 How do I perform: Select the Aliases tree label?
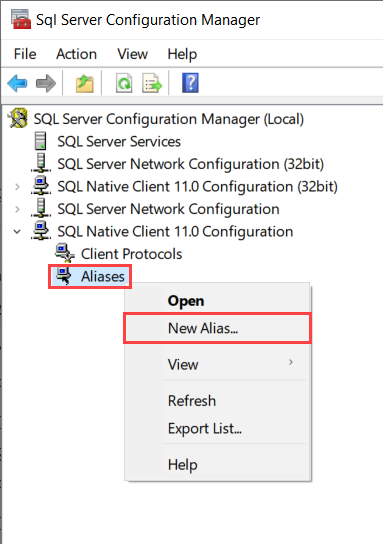pos(103,277)
